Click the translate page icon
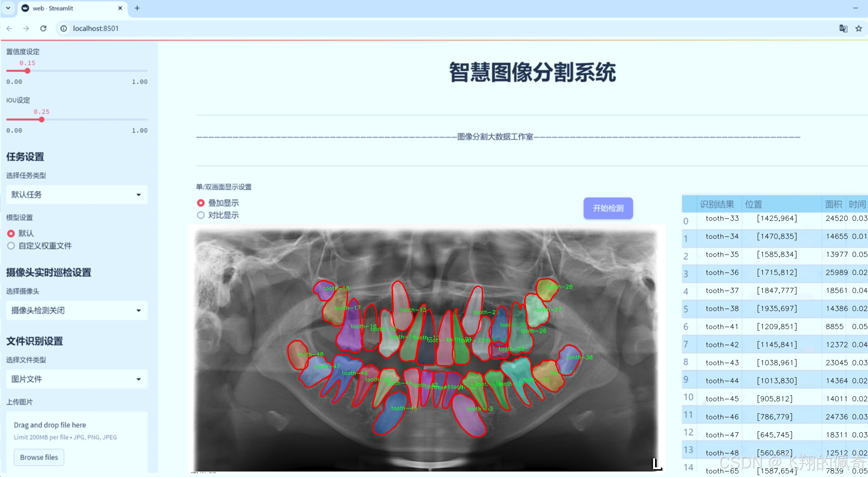This screenshot has width=868, height=477. click(843, 28)
